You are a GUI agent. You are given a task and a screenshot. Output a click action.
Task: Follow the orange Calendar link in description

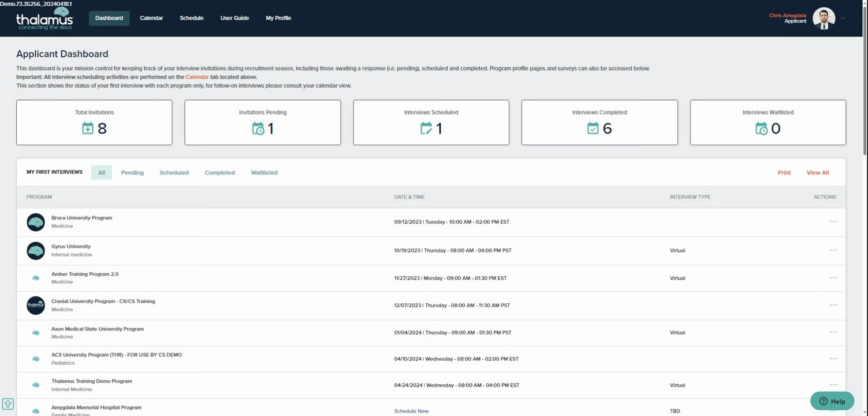pyautogui.click(x=197, y=77)
